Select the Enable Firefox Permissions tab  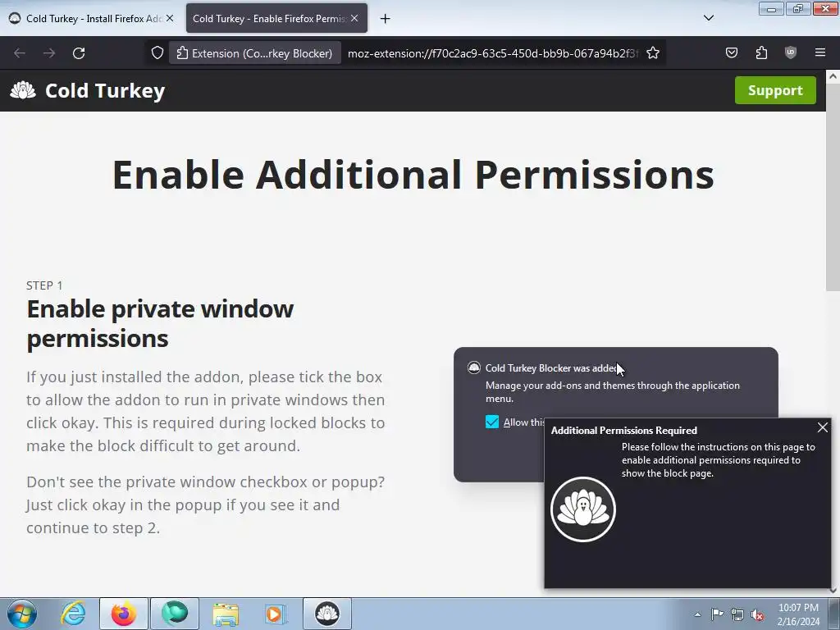click(276, 18)
